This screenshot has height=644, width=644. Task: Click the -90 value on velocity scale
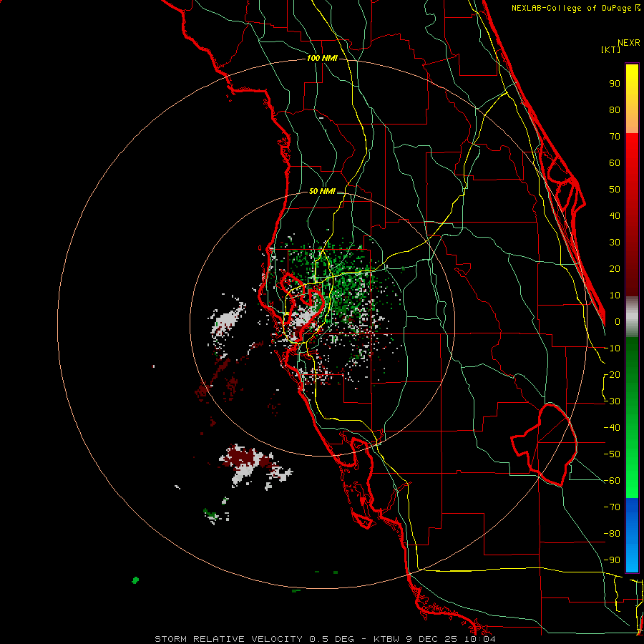tap(612, 560)
